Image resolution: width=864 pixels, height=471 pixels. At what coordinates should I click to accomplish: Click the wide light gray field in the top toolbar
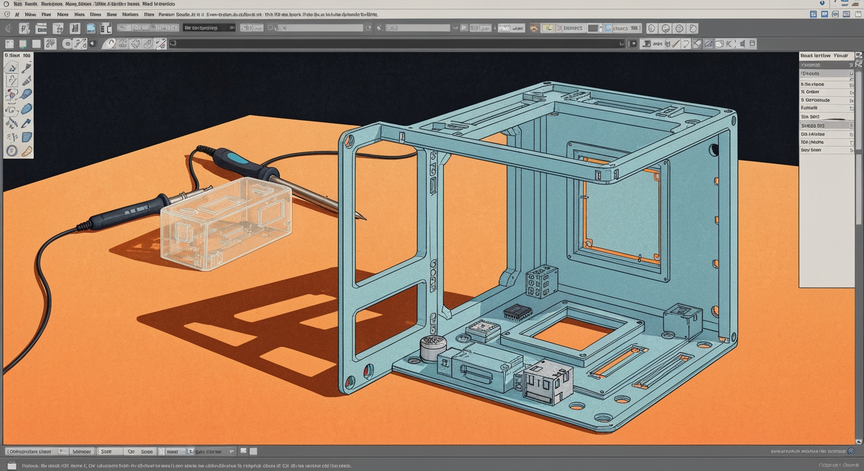coord(319,28)
